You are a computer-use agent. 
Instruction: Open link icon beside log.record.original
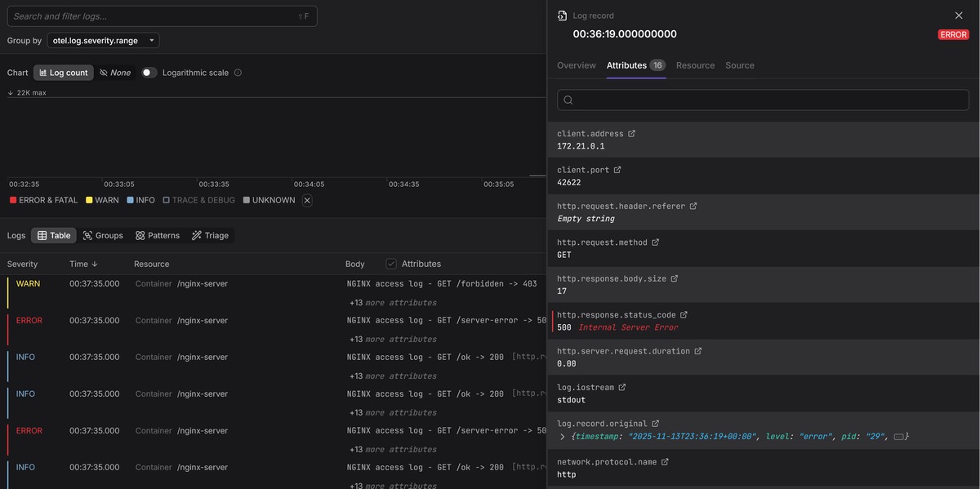click(655, 424)
